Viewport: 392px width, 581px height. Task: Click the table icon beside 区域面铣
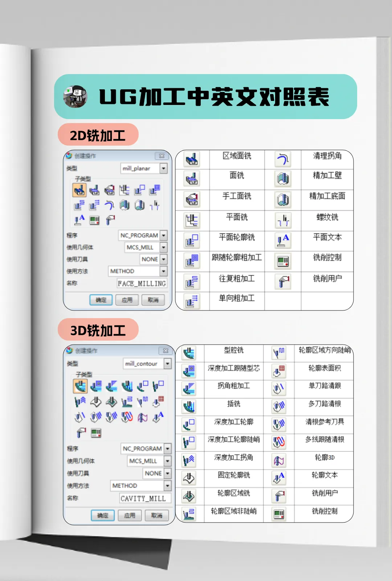[192, 159]
